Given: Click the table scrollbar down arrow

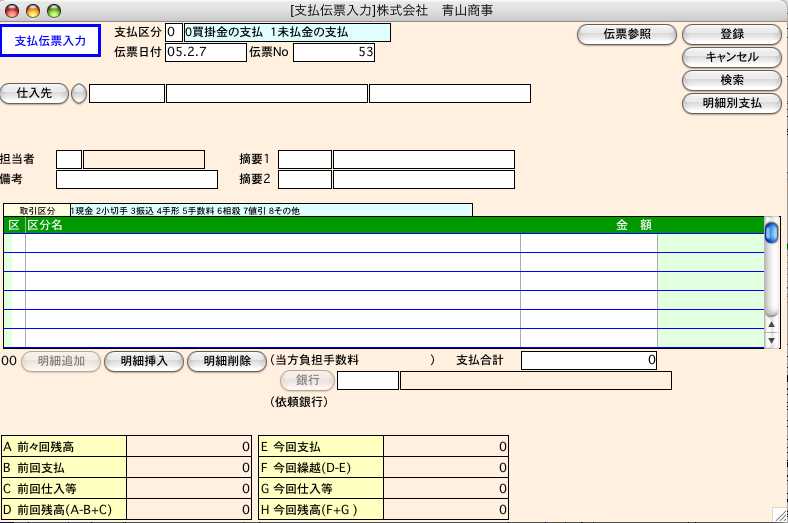Looking at the screenshot, I should 771,341.
